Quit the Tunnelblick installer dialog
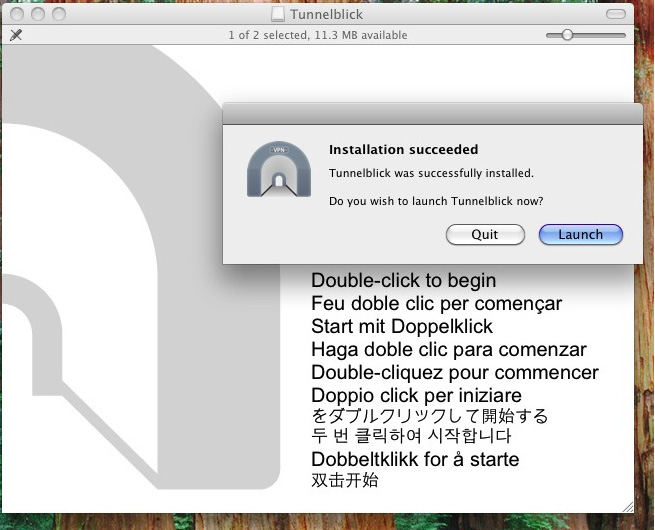Image resolution: width=655 pixels, height=530 pixels. point(485,234)
